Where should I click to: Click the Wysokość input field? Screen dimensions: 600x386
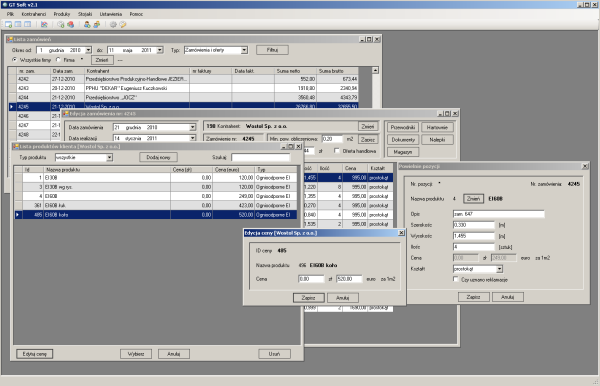(x=474, y=236)
